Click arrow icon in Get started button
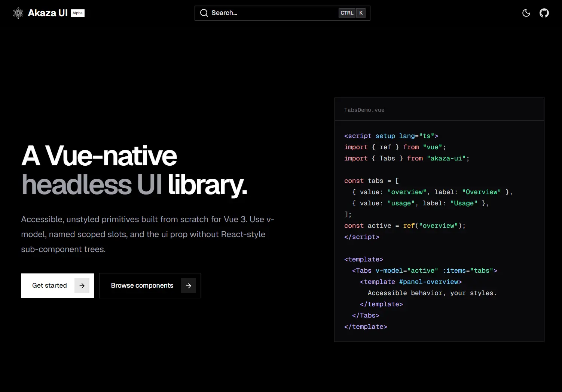Image resolution: width=562 pixels, height=392 pixels. [x=82, y=286]
